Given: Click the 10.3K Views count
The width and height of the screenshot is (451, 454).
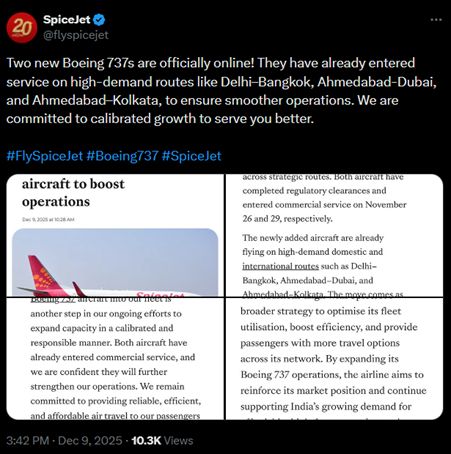Looking at the screenshot, I should pos(162,441).
